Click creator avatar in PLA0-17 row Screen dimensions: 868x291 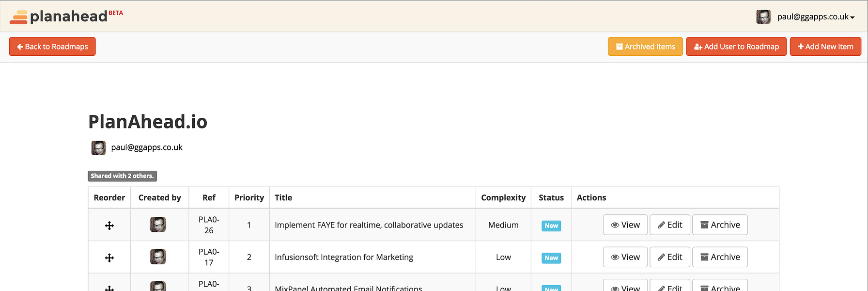158,257
